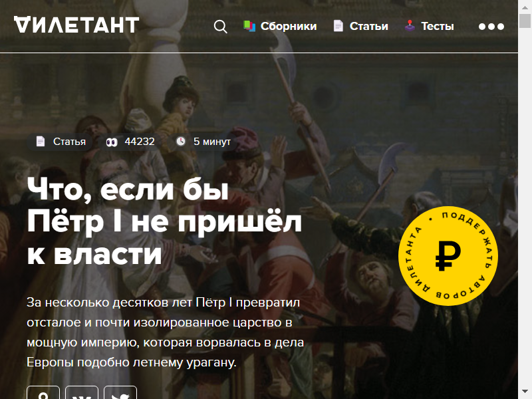This screenshot has height=399, width=532.
Task: Click the vertical scrollbar thumb
Action: (525, 21)
